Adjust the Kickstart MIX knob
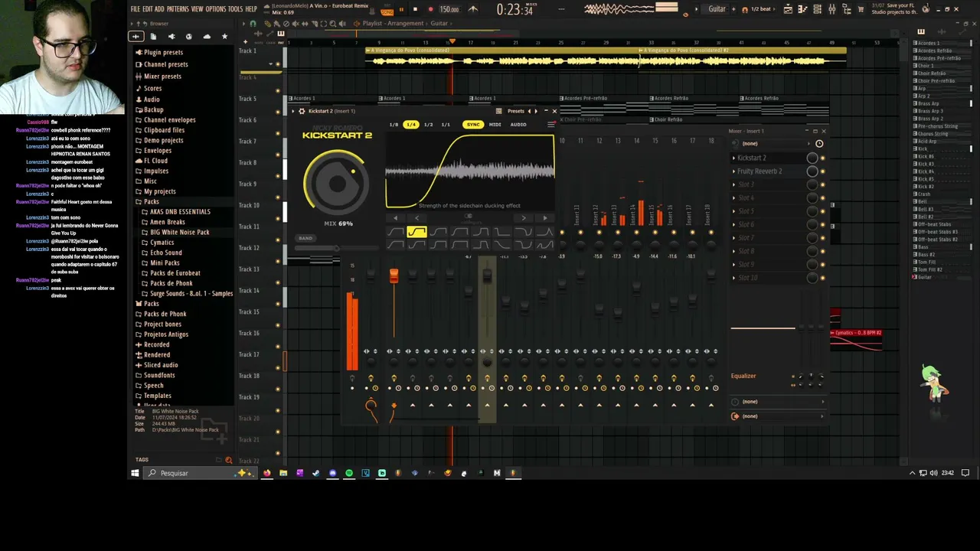This screenshot has height=551, width=980. (337, 182)
